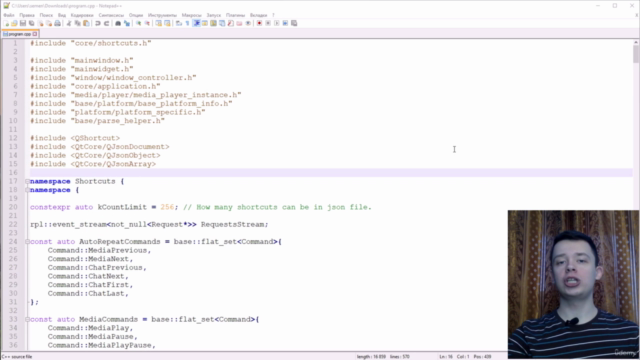Click the Paste clipboard toolbar icon
Screen dimensions: 640x360
(86, 23)
